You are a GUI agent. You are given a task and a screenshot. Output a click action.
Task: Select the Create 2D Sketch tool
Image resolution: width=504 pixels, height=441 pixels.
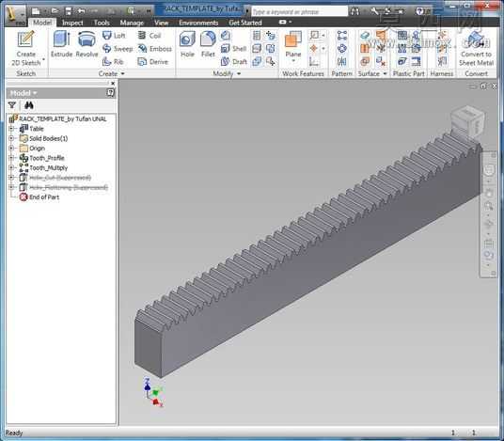click(x=25, y=48)
